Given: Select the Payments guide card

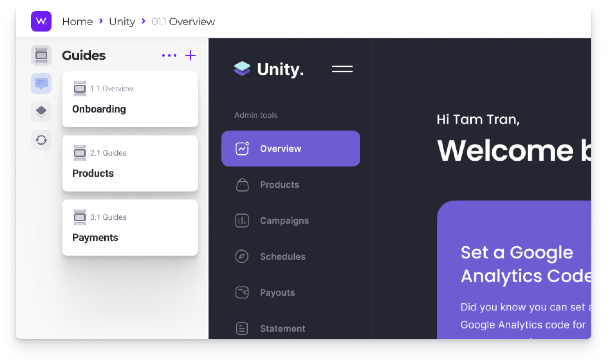Looking at the screenshot, I should pos(130,228).
